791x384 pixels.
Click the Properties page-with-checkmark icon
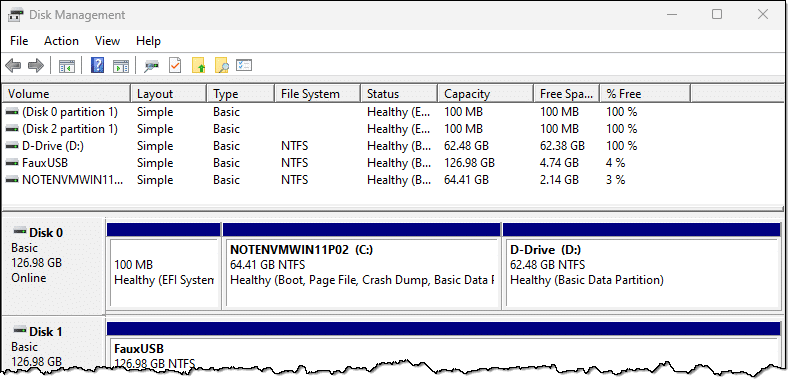[175, 65]
